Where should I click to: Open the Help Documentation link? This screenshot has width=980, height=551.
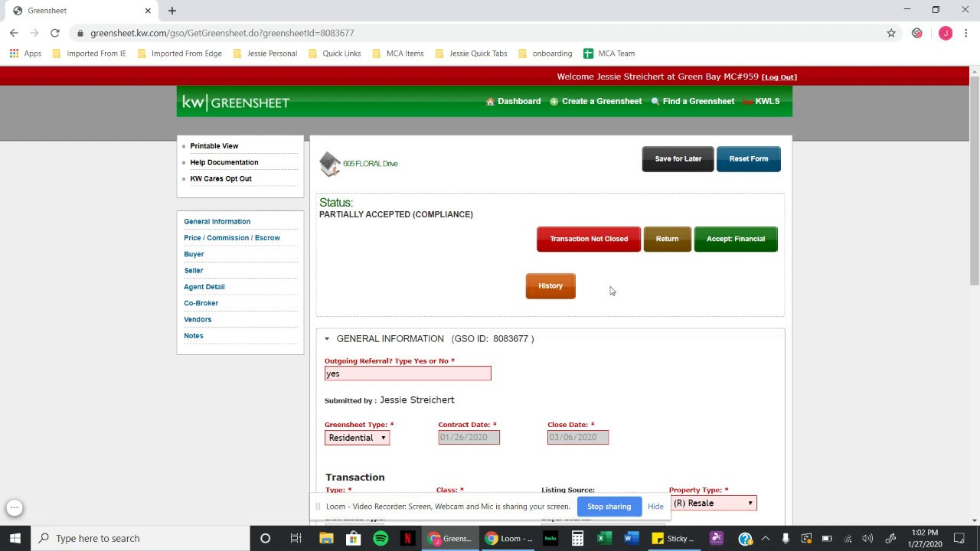tap(224, 162)
